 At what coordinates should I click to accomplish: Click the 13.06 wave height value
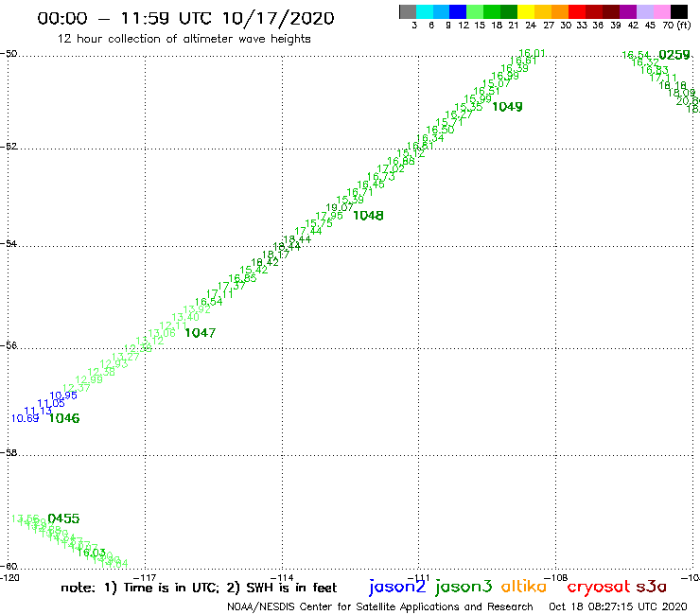(162, 333)
